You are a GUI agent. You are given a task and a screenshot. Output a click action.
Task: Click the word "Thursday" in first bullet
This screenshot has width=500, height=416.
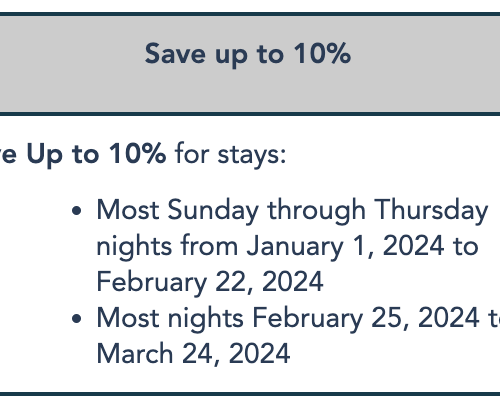tap(431, 211)
